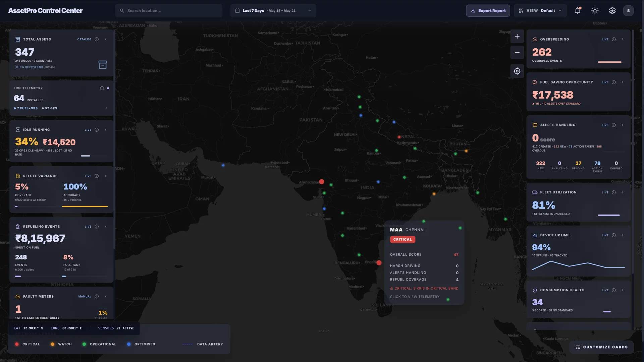This screenshot has width=644, height=362.
Task: Click Total Assets info icon
Action: tap(97, 39)
